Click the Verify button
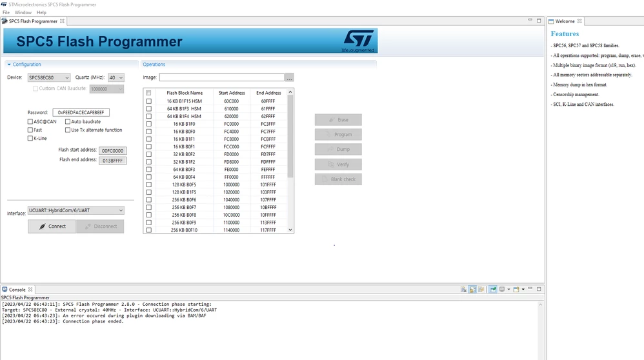This screenshot has width=644, height=360. (338, 165)
